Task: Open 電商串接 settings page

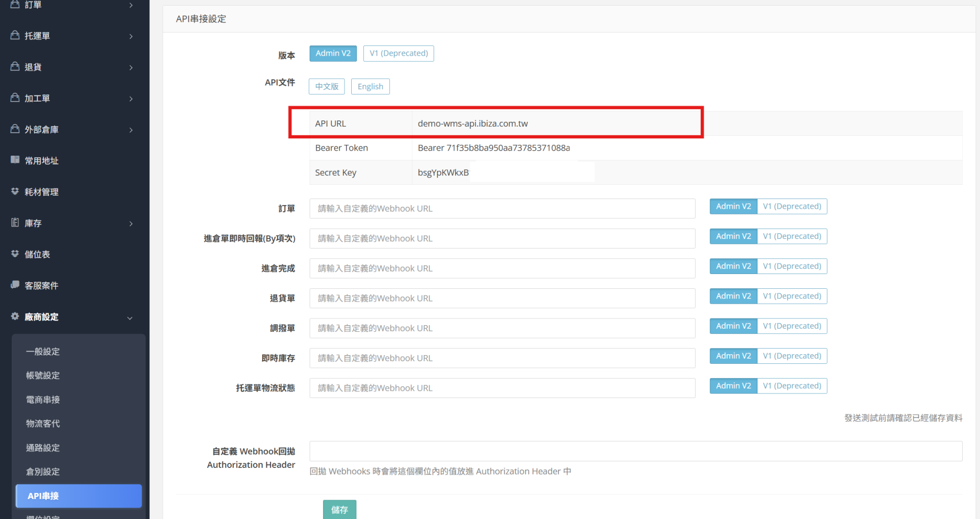Action: [x=43, y=400]
